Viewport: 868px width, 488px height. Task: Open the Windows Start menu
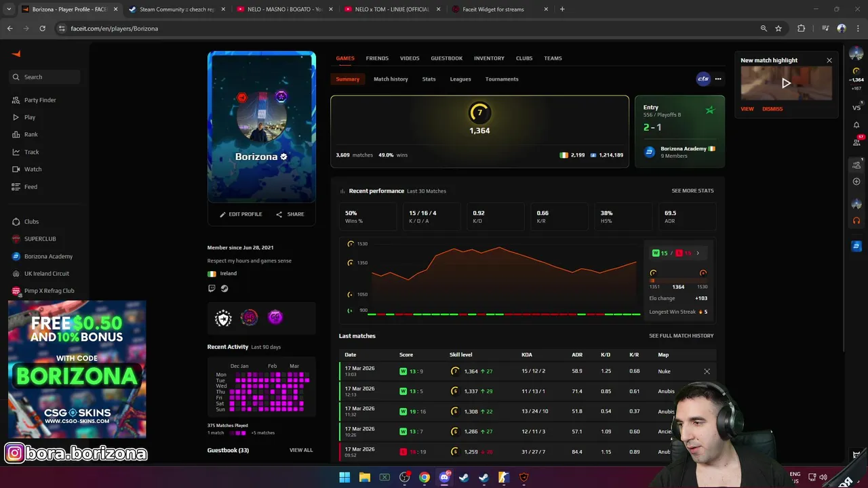coord(344,477)
